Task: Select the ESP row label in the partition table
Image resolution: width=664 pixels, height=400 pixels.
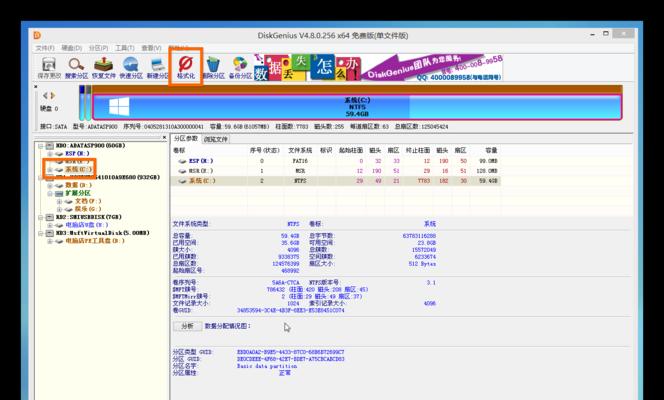Action: coord(200,161)
